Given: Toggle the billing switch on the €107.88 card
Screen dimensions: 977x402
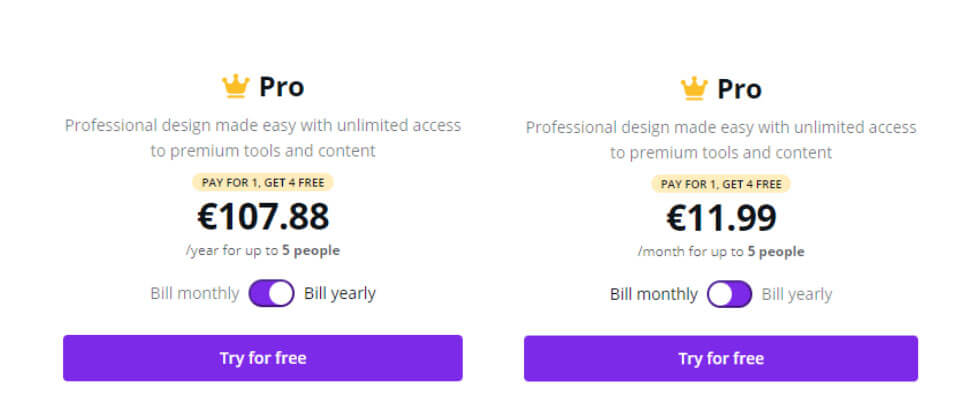Looking at the screenshot, I should (272, 293).
